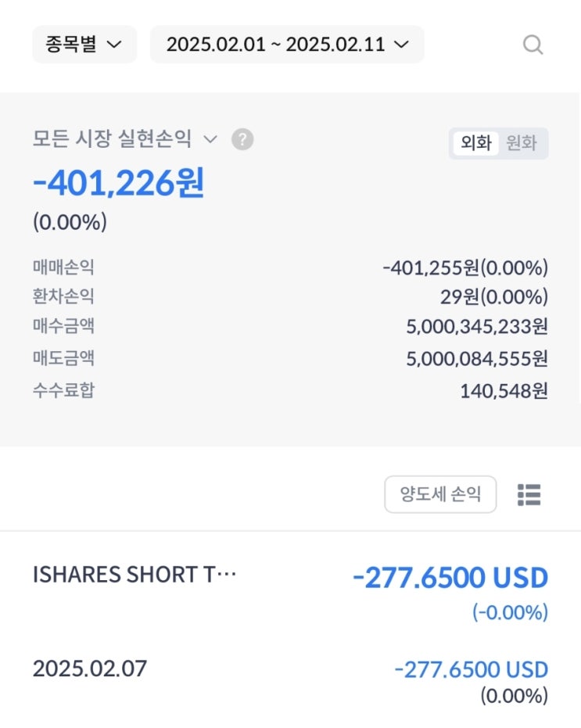581x728 pixels.
Task: Tap the 환차손익 row
Action: coord(290,296)
